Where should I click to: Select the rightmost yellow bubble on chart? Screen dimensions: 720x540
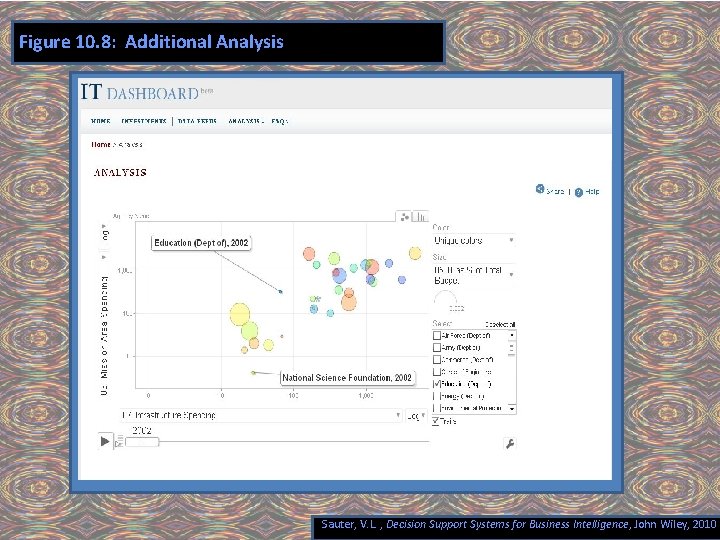tap(415, 253)
